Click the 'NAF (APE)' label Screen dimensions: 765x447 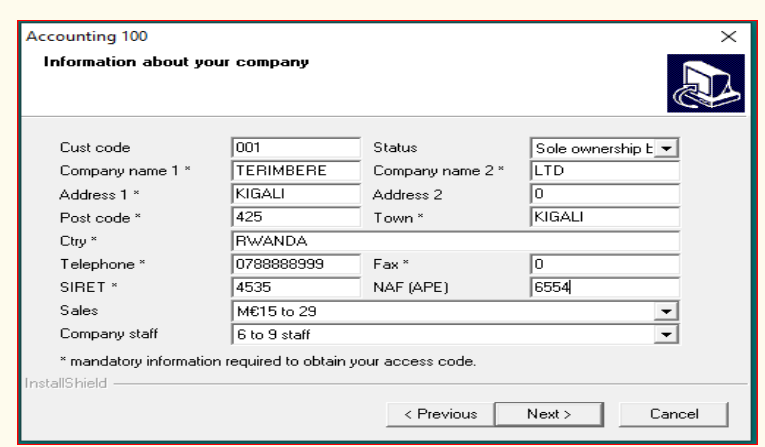pos(411,287)
